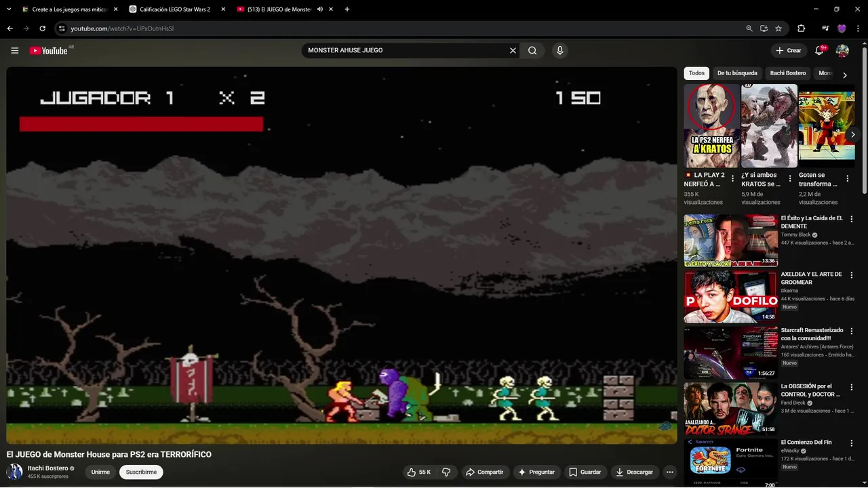Open the Chrome three-dot menu

(858, 28)
